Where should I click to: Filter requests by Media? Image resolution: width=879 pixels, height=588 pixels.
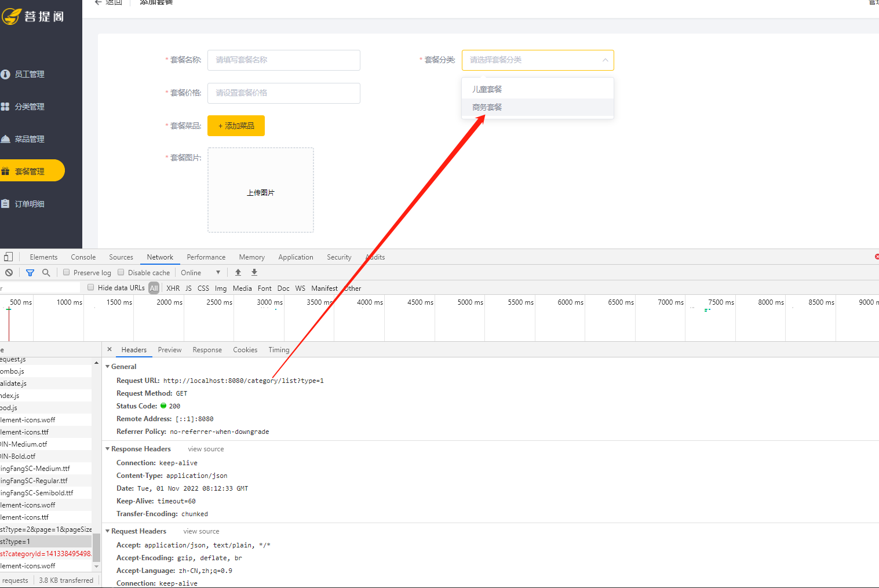pos(242,288)
